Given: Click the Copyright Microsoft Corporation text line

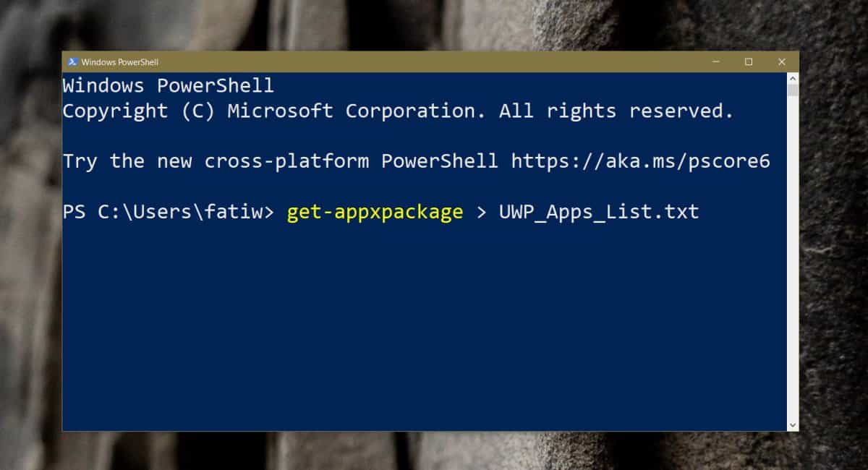Looking at the screenshot, I should click(398, 111).
